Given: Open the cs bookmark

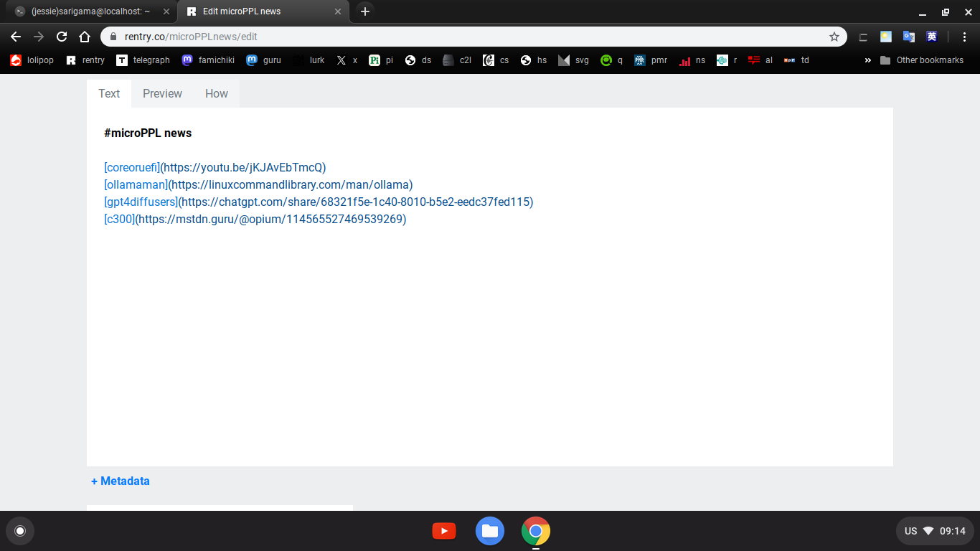Looking at the screenshot, I should click(496, 60).
